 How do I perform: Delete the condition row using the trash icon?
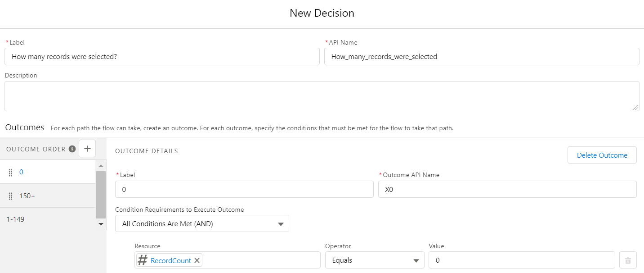pos(628,260)
